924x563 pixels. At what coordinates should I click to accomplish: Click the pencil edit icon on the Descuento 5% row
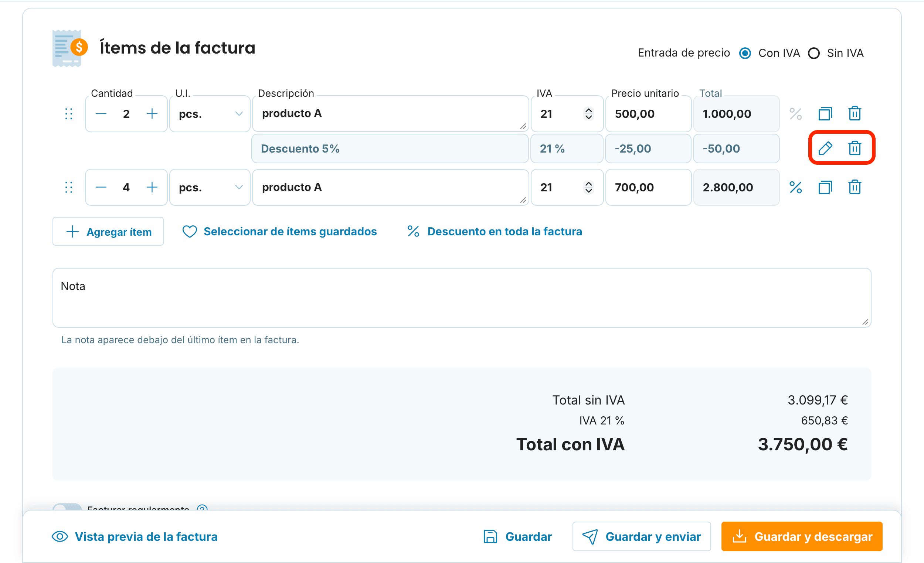825,149
